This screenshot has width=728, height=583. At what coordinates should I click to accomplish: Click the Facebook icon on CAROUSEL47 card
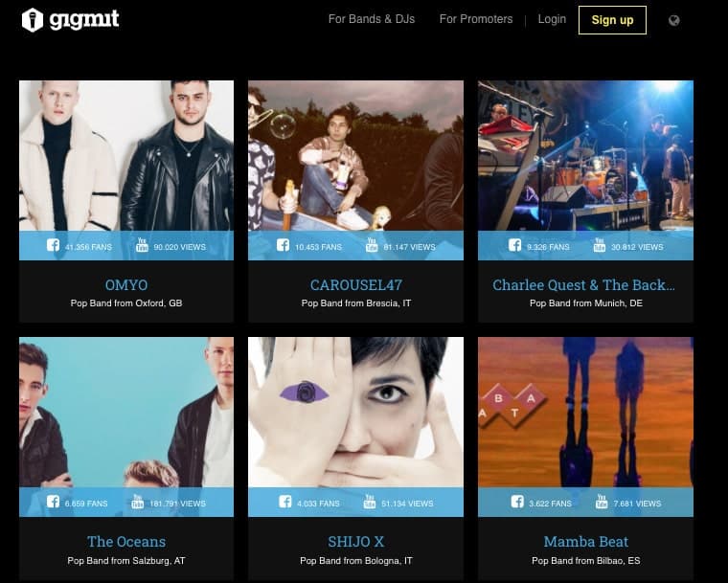(283, 245)
